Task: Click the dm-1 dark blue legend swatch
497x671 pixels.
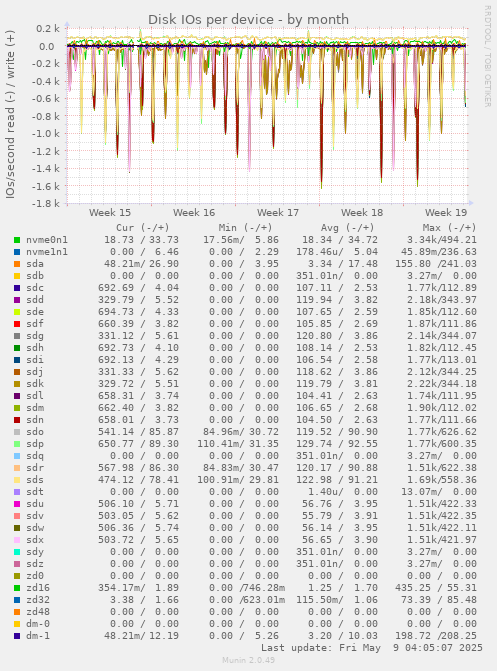Action: click(x=17, y=636)
